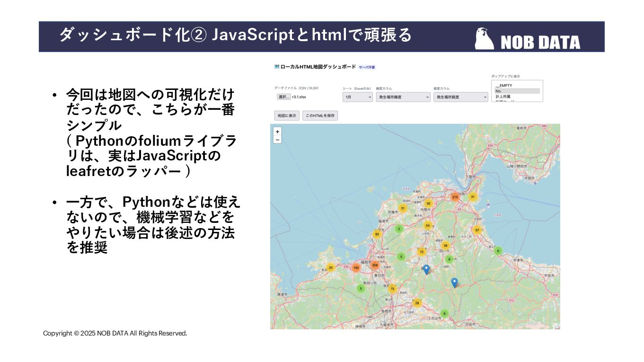The image size is (644, 362).
Task: Open the 緯度カラム dropdown
Action: (x=403, y=97)
